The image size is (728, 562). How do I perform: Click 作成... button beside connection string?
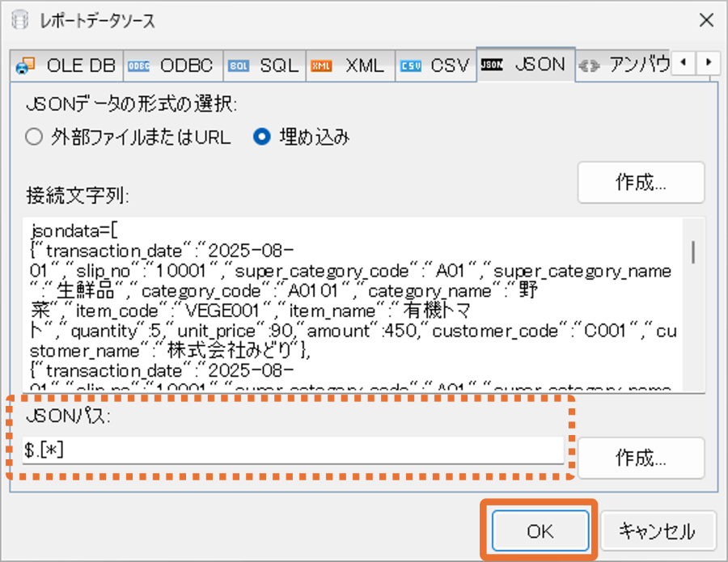(641, 183)
